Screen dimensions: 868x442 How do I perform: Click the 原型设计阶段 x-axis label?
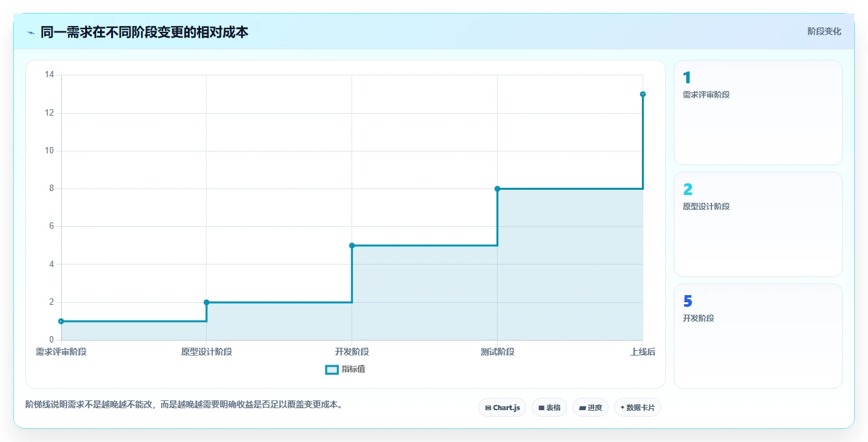click(207, 352)
